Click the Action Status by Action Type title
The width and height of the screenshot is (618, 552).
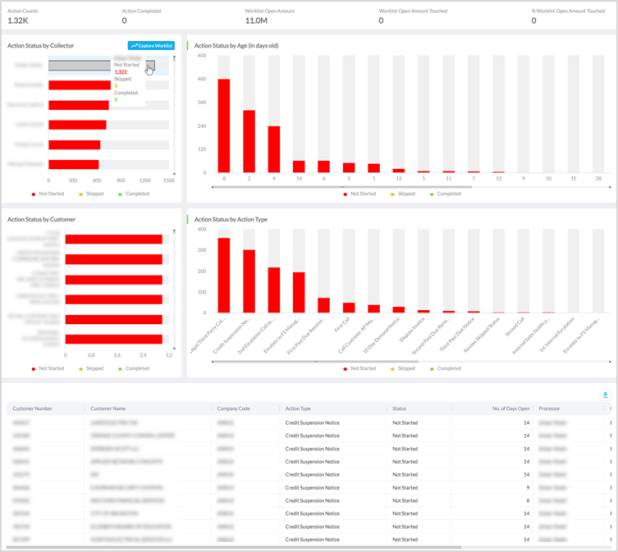point(231,219)
